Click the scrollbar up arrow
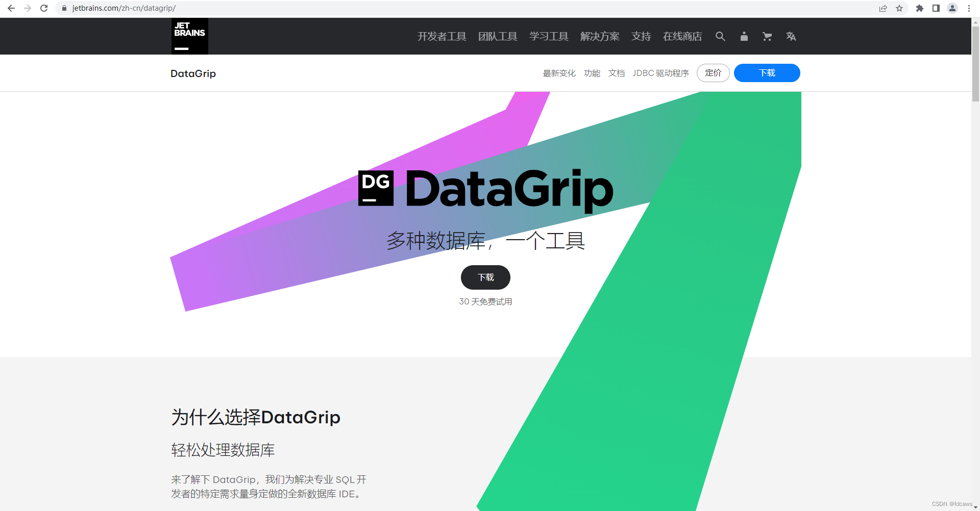This screenshot has width=980, height=511. tap(975, 22)
